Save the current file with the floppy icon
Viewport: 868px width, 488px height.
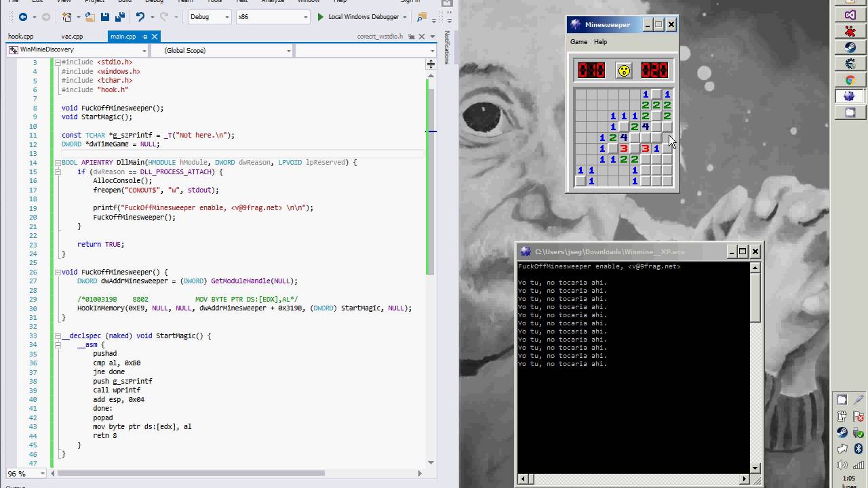105,17
